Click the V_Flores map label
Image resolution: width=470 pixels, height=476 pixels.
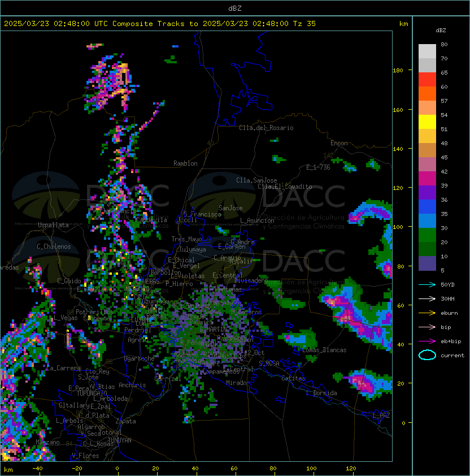(85, 456)
